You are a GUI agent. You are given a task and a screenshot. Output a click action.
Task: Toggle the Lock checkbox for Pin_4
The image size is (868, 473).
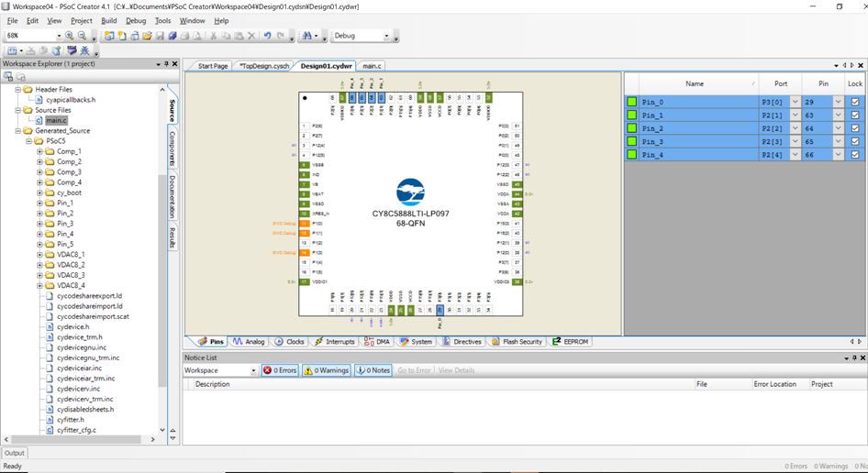coord(855,155)
